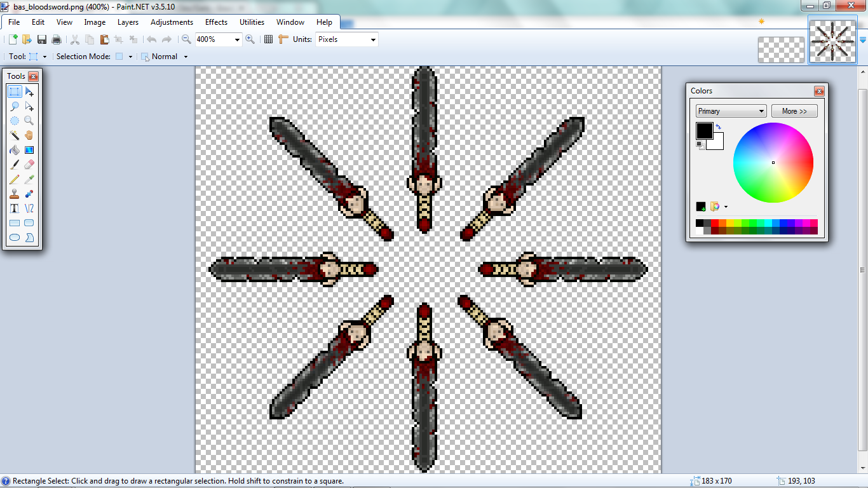Open the Adjustments menu
This screenshot has width=868, height=488.
click(x=172, y=22)
